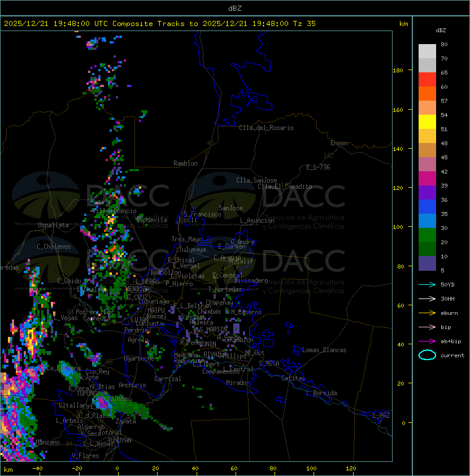Select the bright yellow swatch below 54
The image size is (470, 476).
click(427, 122)
